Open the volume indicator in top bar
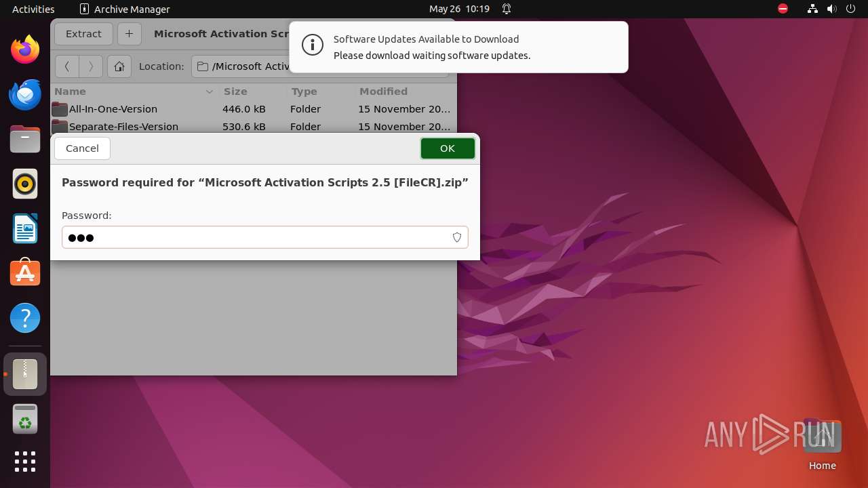 (x=832, y=9)
